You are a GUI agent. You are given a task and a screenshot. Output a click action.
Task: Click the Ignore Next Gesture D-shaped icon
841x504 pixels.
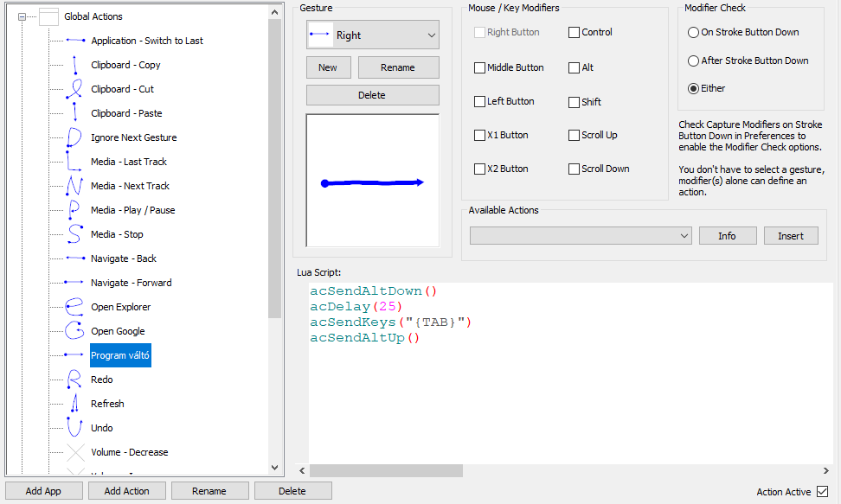[75, 137]
